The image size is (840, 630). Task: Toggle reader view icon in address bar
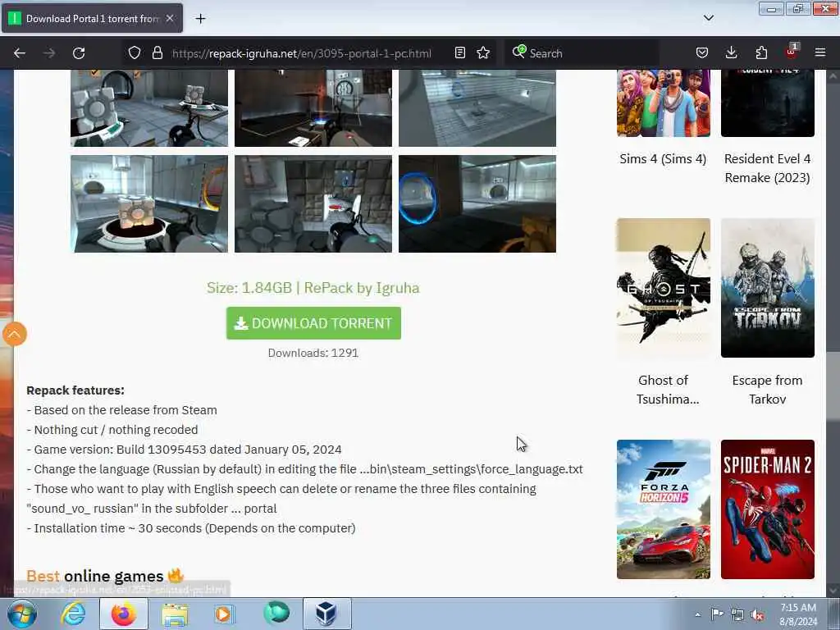[459, 53]
